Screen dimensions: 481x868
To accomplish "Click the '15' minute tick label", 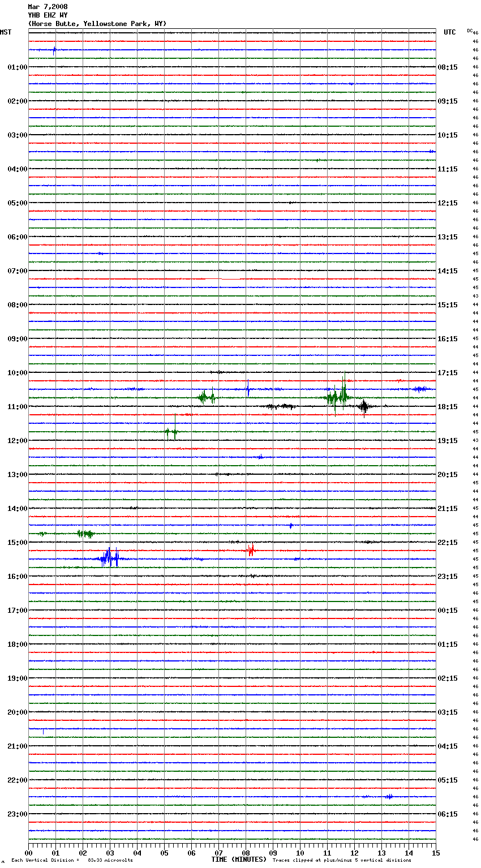I will pos(436,853).
